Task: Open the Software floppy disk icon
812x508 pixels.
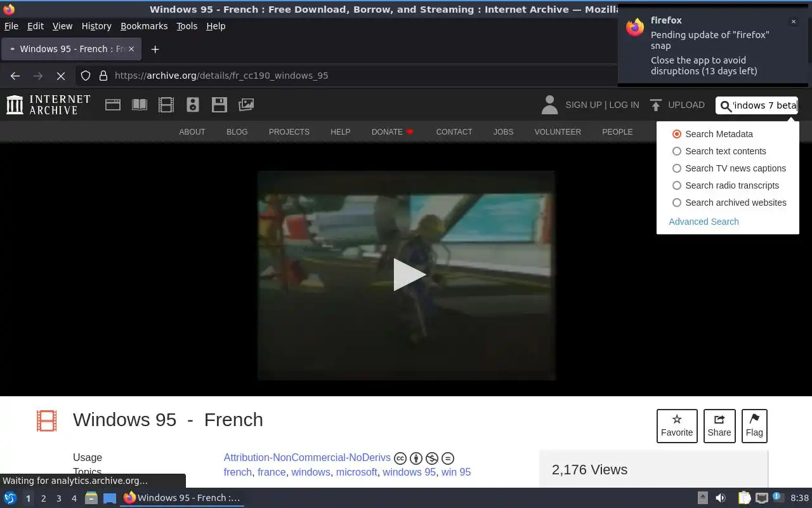Action: [219, 105]
